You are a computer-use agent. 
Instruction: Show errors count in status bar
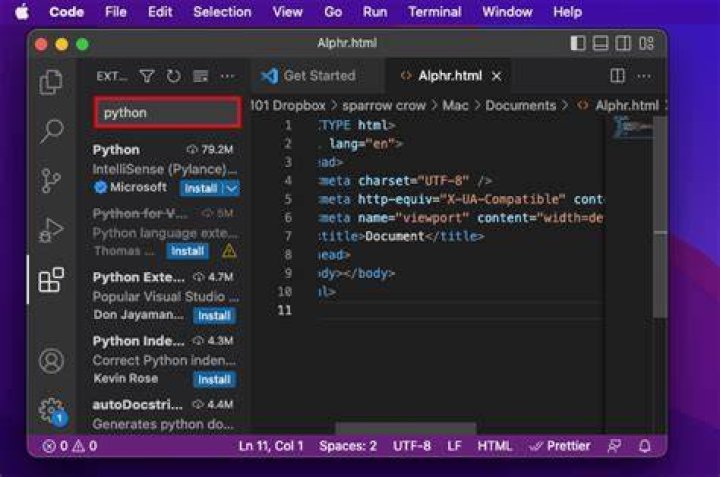55,446
